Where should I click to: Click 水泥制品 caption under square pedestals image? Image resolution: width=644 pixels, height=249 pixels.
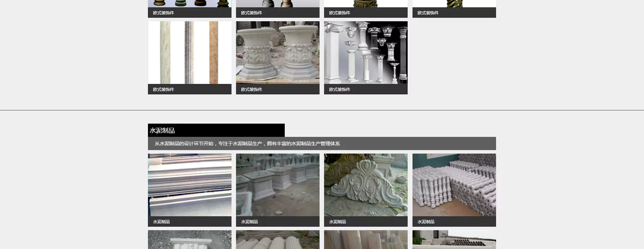250,222
